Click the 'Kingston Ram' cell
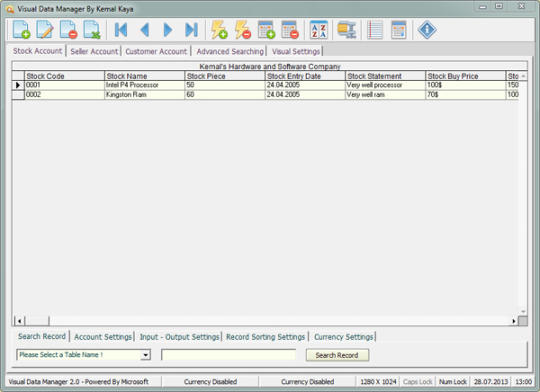 pyautogui.click(x=145, y=95)
